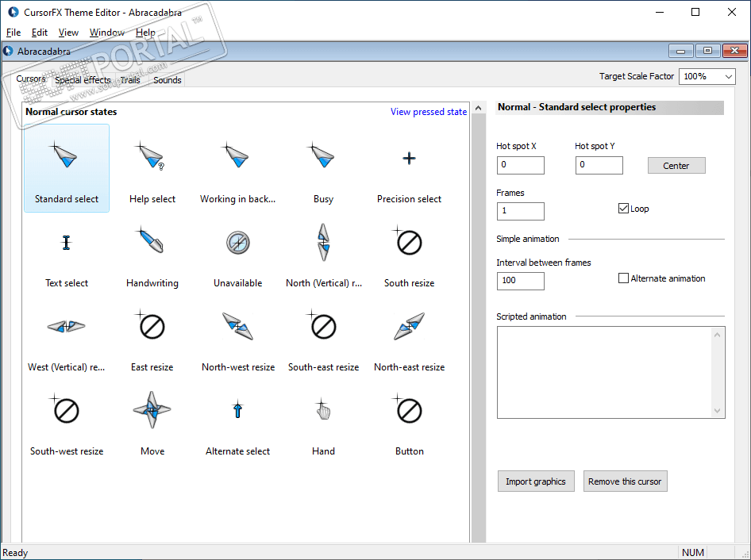Screen dimensions: 751x560
Task: Open the File menu
Action: (13, 32)
